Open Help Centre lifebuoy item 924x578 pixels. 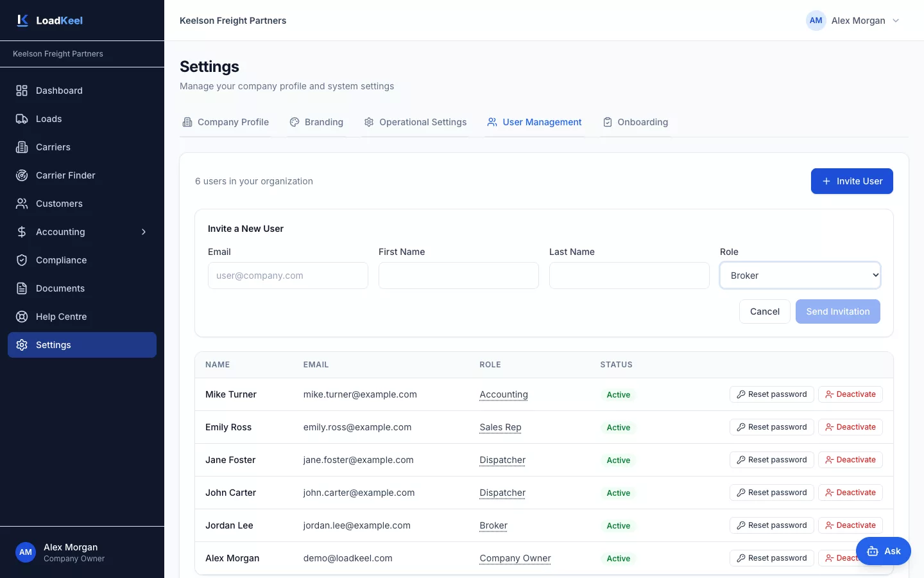point(82,317)
